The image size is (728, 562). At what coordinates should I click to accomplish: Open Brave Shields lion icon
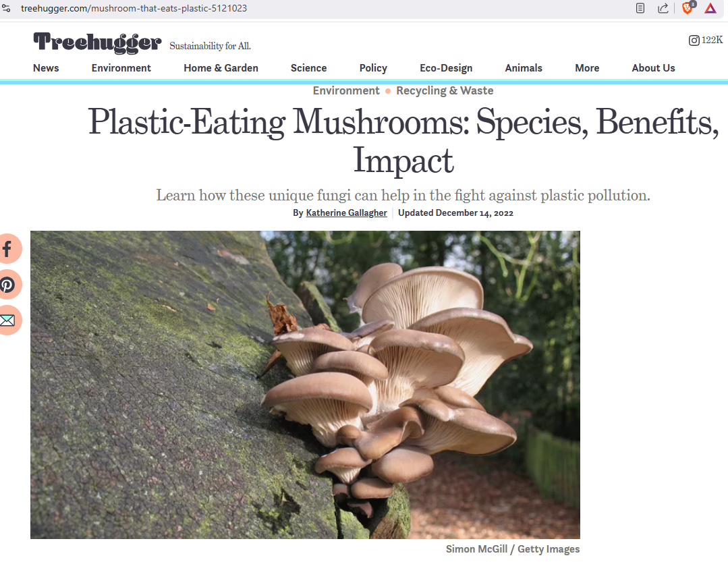click(x=688, y=8)
